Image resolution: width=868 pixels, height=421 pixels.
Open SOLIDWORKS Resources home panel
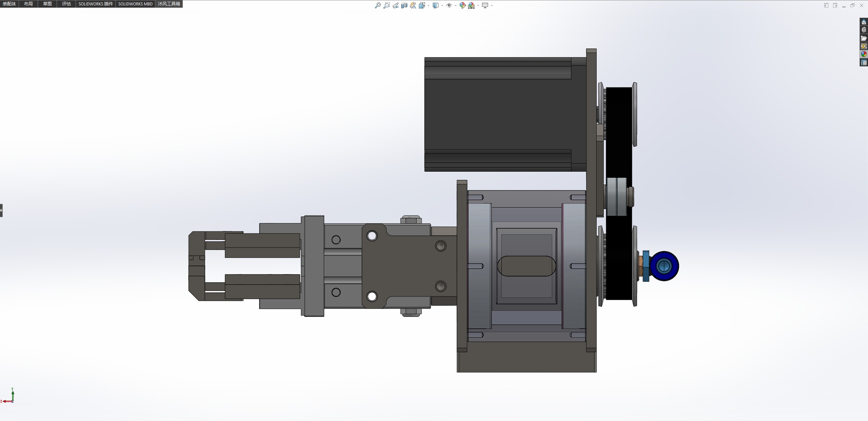click(864, 22)
